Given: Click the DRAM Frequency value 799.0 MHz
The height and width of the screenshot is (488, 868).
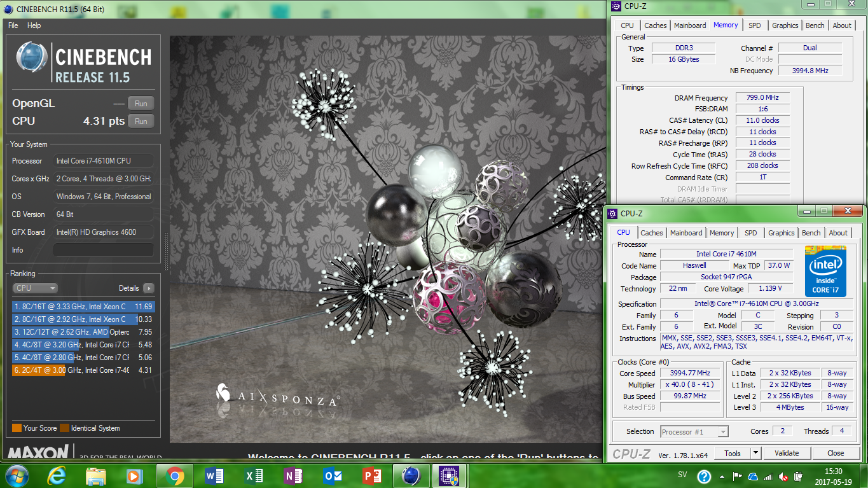Looking at the screenshot, I should tap(763, 98).
